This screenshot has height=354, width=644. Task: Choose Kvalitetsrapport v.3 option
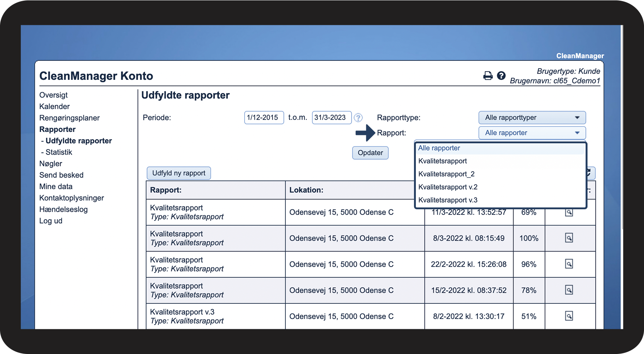[x=448, y=200]
